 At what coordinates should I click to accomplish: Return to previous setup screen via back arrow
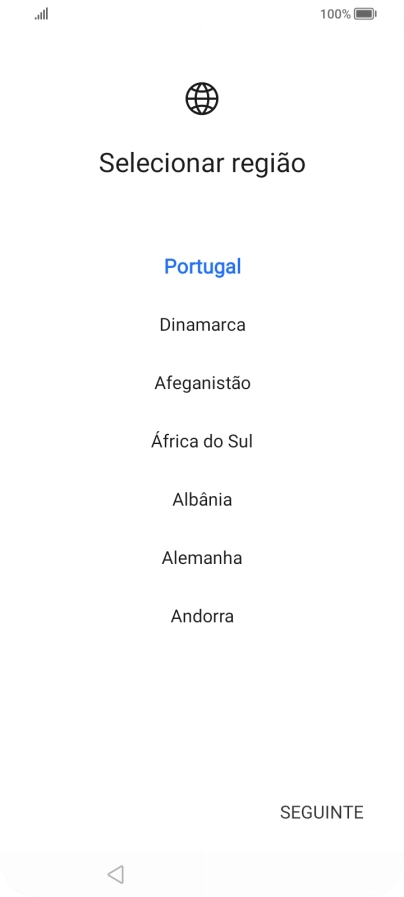click(x=116, y=874)
